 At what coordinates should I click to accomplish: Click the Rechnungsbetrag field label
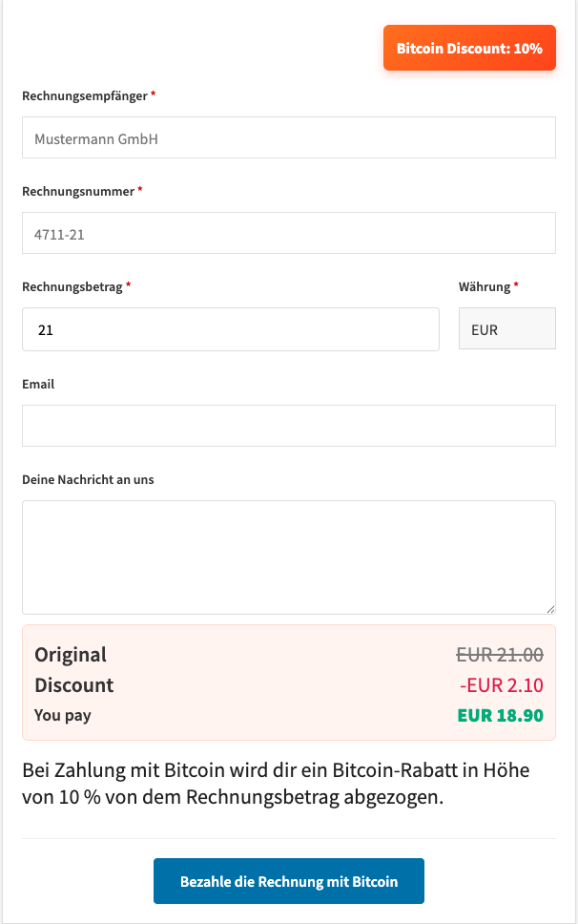(72, 286)
